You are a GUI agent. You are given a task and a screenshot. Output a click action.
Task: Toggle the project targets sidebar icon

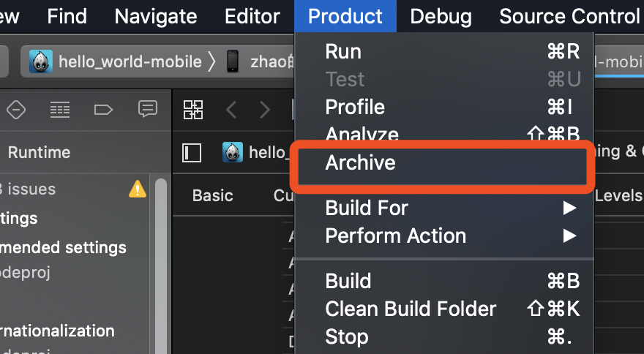(192, 152)
